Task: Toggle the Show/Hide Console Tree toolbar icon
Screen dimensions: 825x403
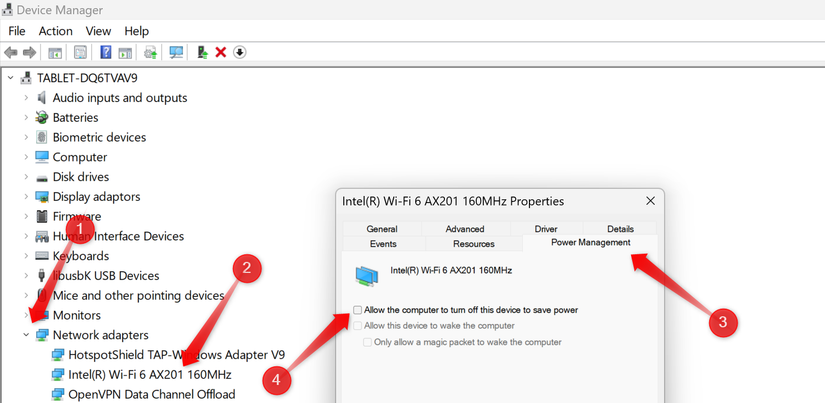Action: (x=55, y=53)
